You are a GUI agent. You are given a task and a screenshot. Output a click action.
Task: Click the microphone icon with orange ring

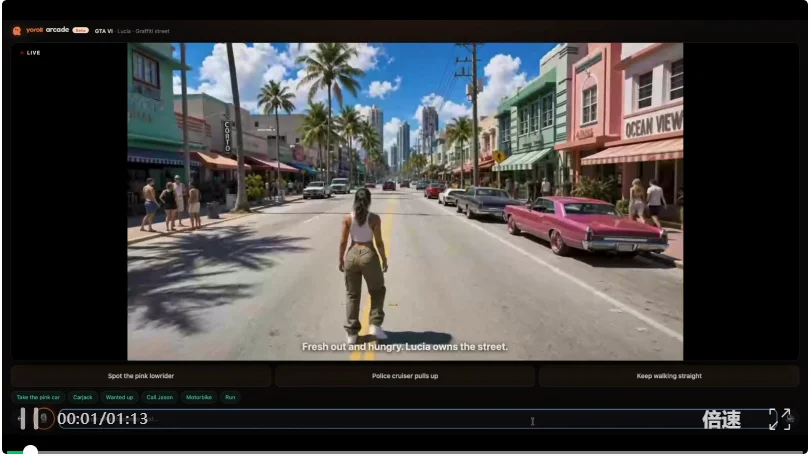pyautogui.click(x=44, y=418)
